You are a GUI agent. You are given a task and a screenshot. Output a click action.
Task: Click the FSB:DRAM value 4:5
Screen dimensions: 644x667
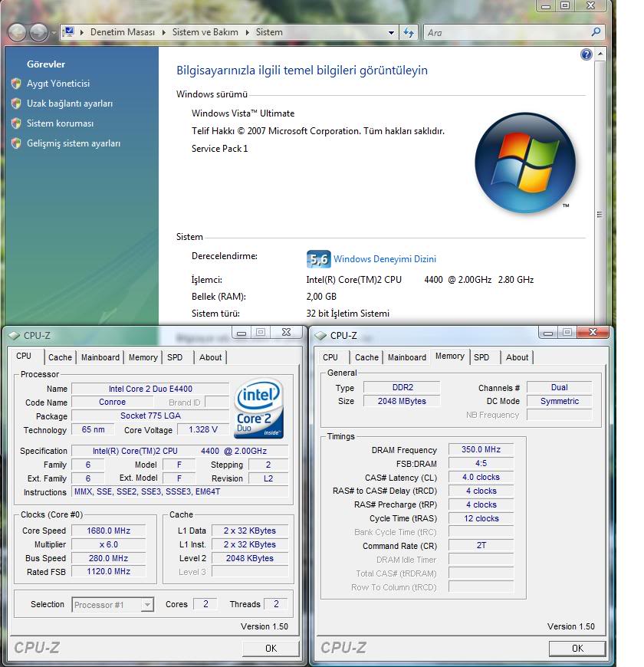[481, 463]
